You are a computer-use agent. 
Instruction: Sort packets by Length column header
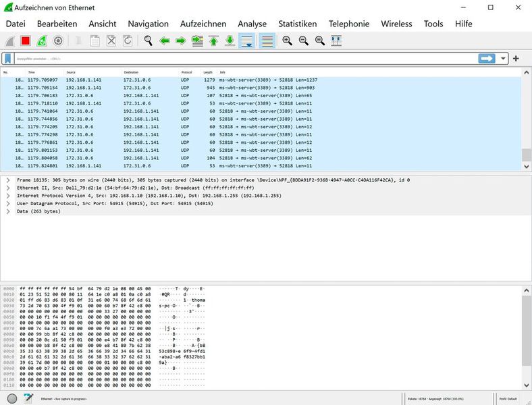(209, 72)
